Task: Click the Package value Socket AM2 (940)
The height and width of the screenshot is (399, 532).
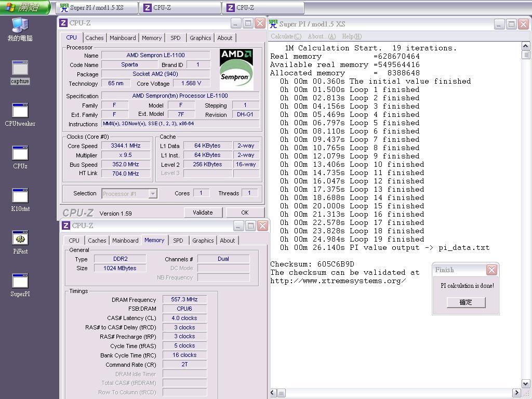Action: (x=156, y=74)
